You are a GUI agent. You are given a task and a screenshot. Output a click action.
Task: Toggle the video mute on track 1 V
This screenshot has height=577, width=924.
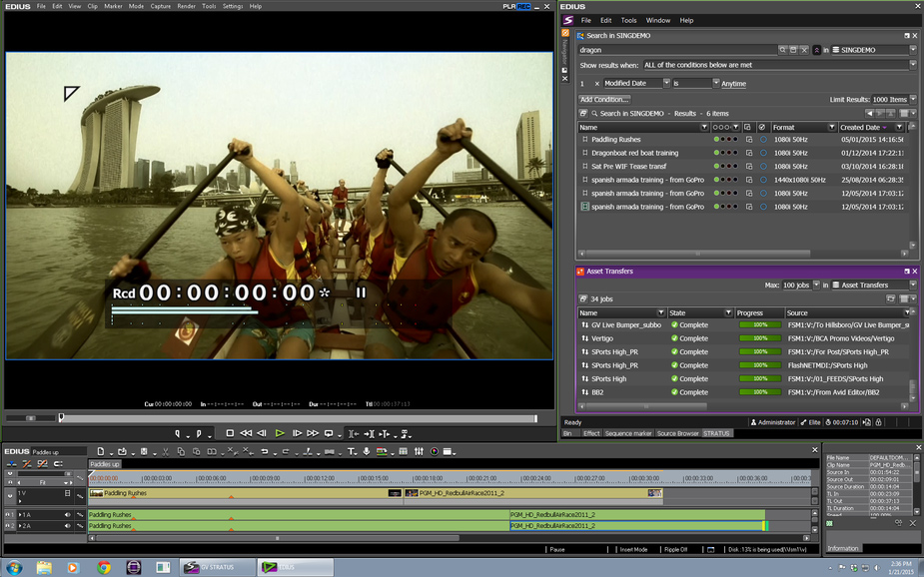coord(68,493)
